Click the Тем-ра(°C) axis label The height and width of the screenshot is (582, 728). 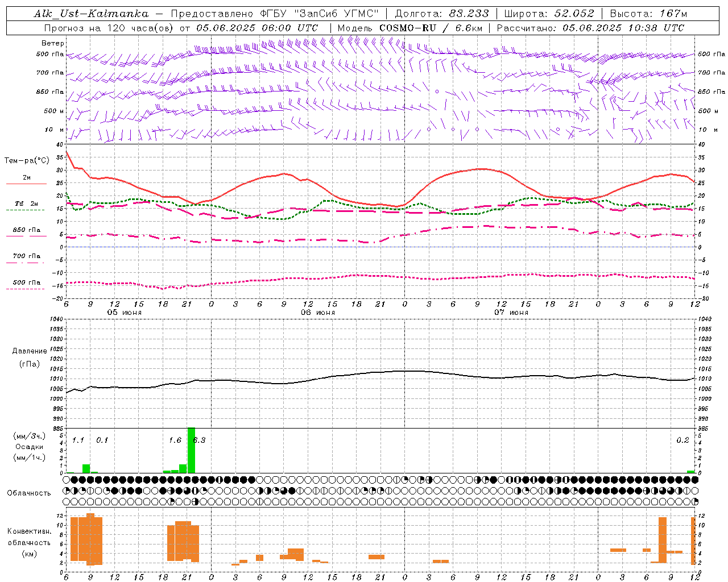coord(27,161)
